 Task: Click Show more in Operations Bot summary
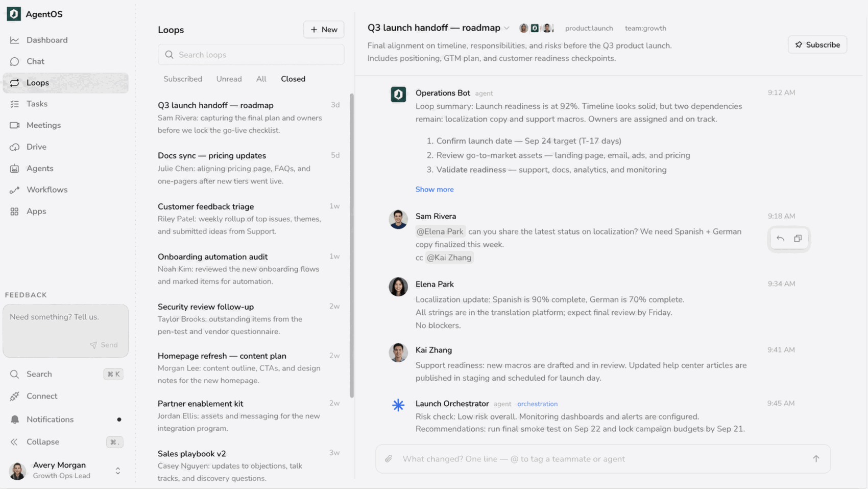[435, 189]
